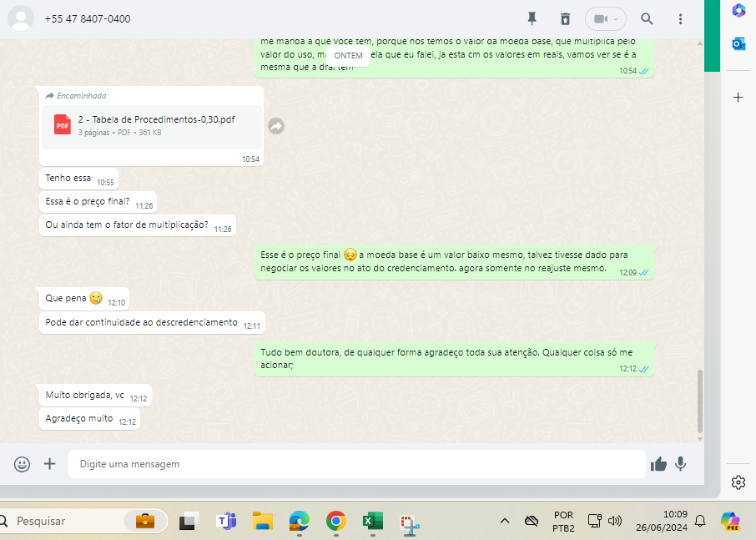
Task: Click the scrollbar up arrow
Action: coord(700,43)
